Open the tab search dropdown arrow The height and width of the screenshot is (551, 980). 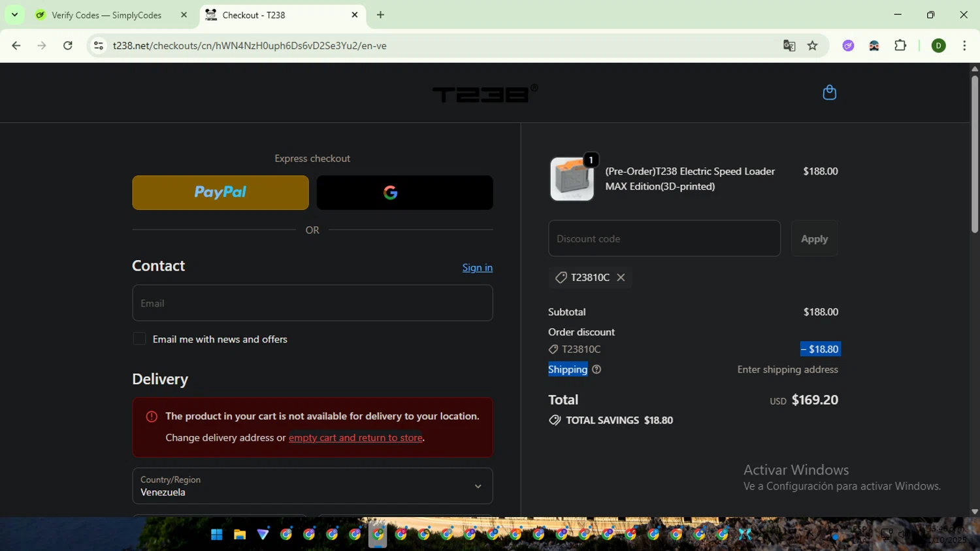pyautogui.click(x=14, y=14)
